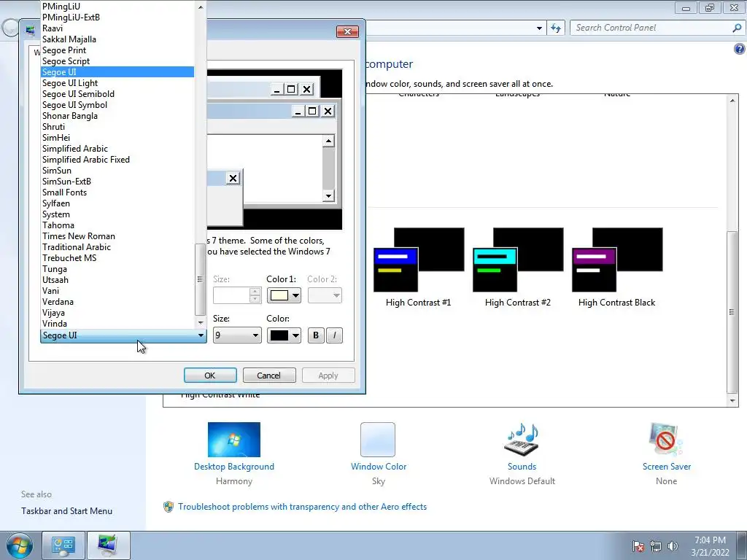Screen dimensions: 747x560
Task: Open the Window Color icon
Action: (x=378, y=440)
